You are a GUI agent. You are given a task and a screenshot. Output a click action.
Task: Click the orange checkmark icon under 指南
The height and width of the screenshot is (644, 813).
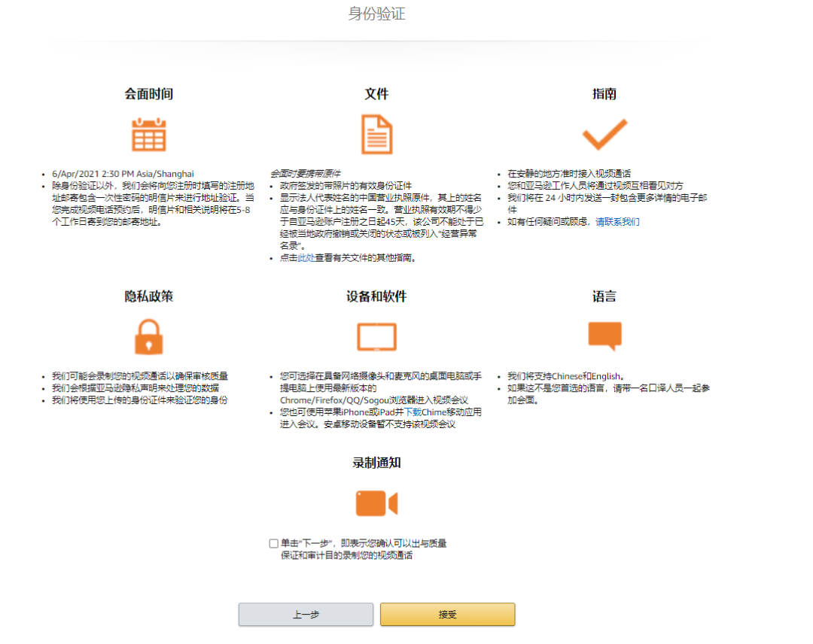click(x=604, y=135)
